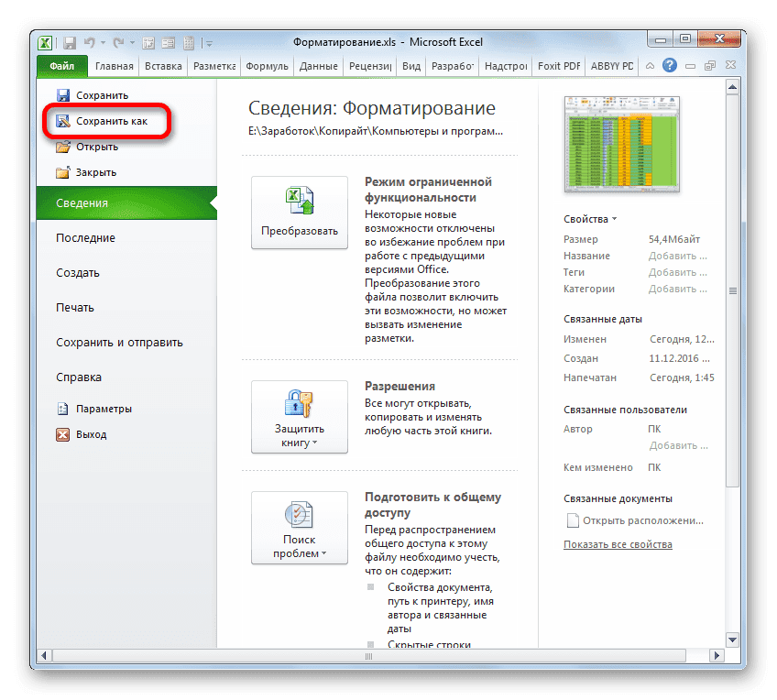Click the minimize ribbon chevron icon
The height and width of the screenshot is (700, 777).
coord(650,65)
